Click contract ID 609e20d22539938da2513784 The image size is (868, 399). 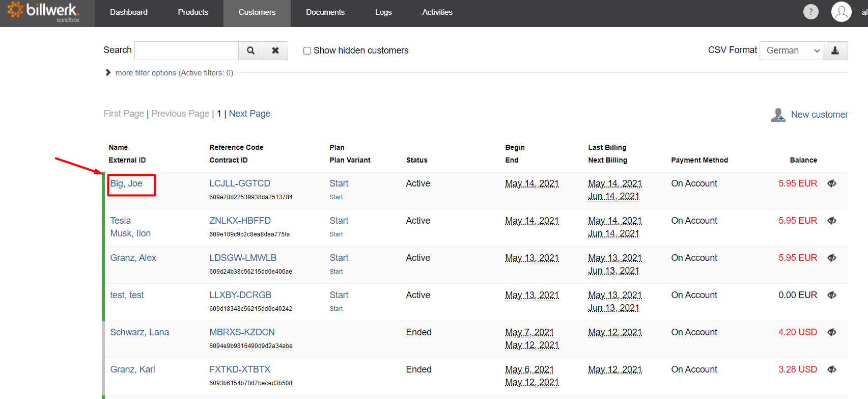(x=251, y=197)
